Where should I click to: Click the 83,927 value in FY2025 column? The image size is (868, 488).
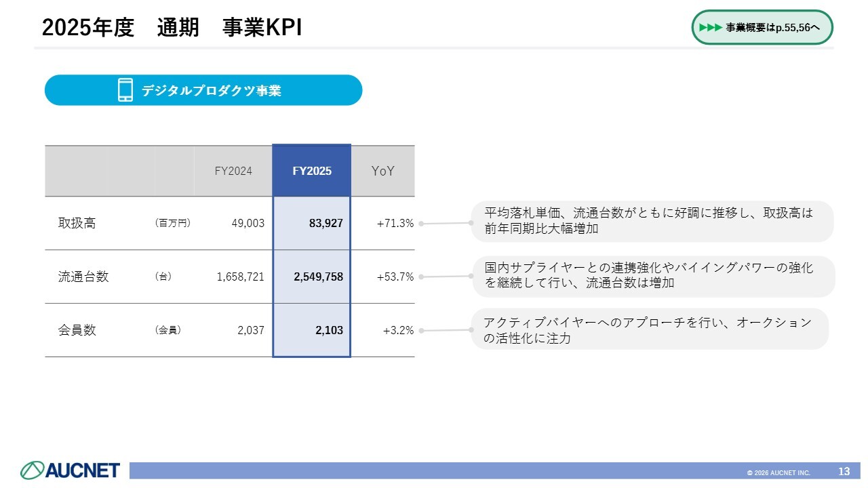[x=325, y=223]
